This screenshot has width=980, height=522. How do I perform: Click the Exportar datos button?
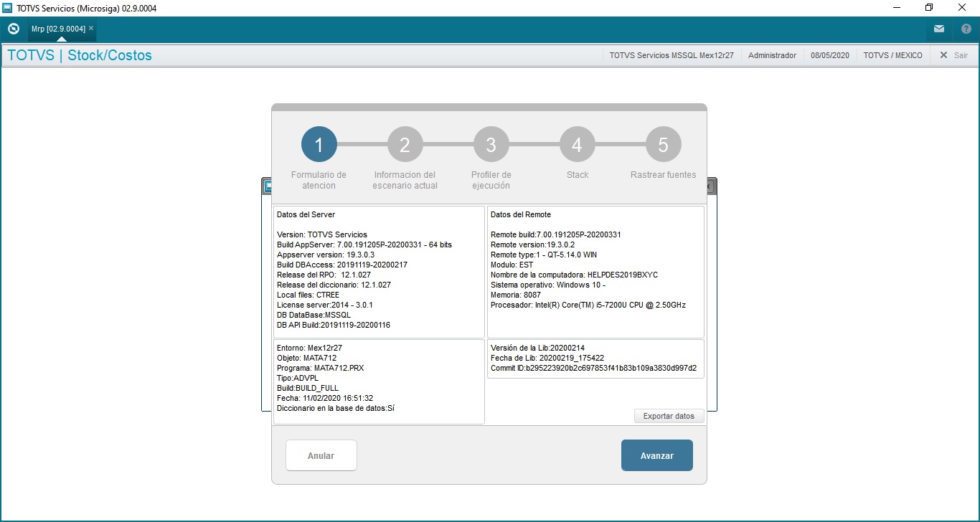pyautogui.click(x=669, y=416)
